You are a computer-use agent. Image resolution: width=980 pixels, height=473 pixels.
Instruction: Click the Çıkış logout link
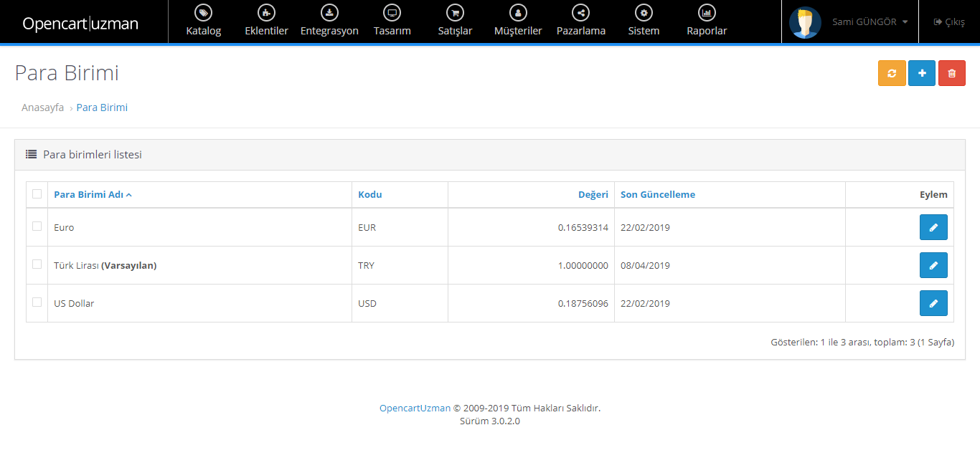[949, 22]
